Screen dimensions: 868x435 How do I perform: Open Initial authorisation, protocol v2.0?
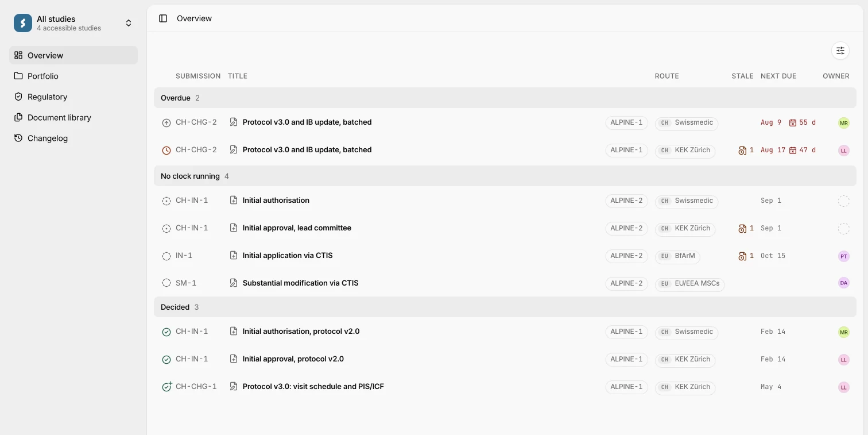pos(301,331)
